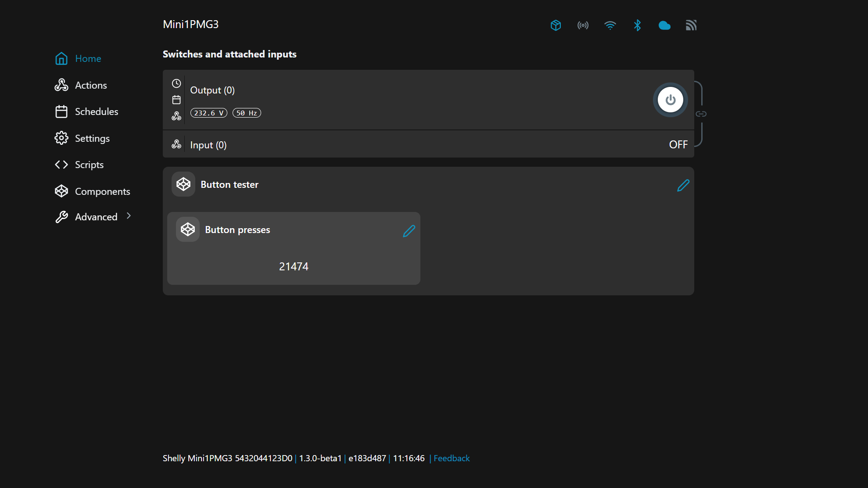
Task: Go to the Schedules page
Action: pyautogui.click(x=96, y=111)
